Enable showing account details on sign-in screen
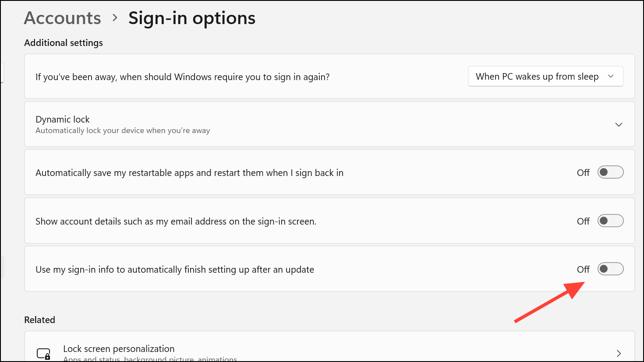Image resolution: width=644 pixels, height=362 pixels. 610,221
